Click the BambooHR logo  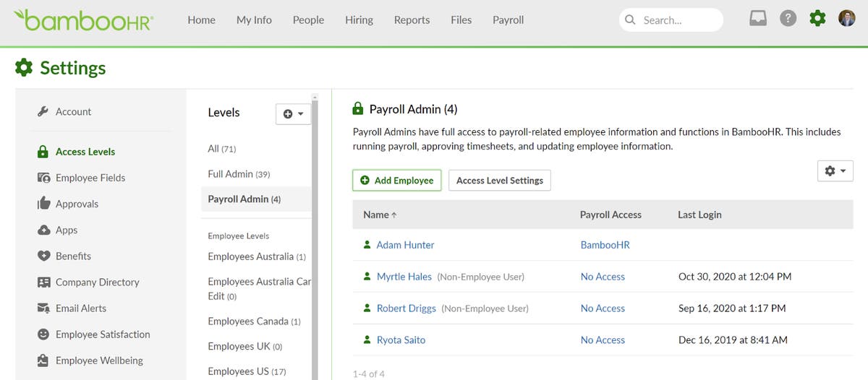pyautogui.click(x=85, y=20)
